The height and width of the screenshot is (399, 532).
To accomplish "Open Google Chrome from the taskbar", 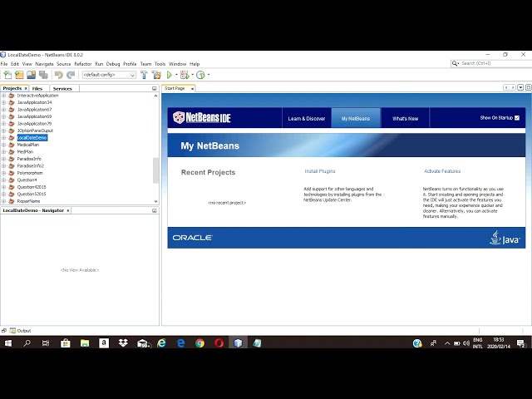I will [x=199, y=343].
